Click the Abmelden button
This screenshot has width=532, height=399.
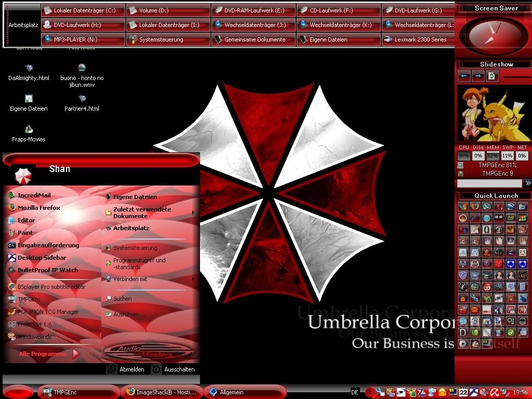(126, 369)
